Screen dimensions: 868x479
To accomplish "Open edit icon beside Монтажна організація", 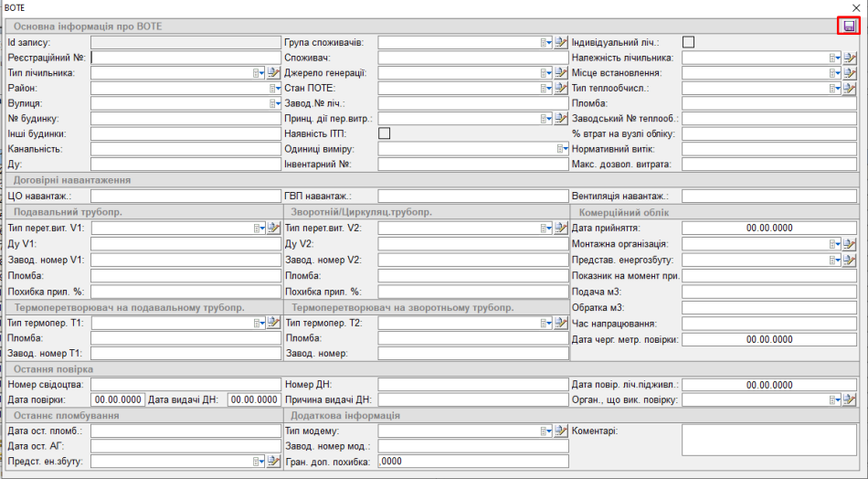I will tap(850, 245).
